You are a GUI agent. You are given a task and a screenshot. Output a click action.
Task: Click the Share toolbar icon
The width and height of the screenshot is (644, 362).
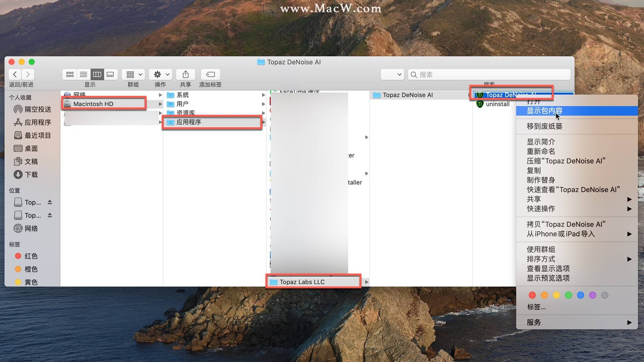click(x=185, y=74)
